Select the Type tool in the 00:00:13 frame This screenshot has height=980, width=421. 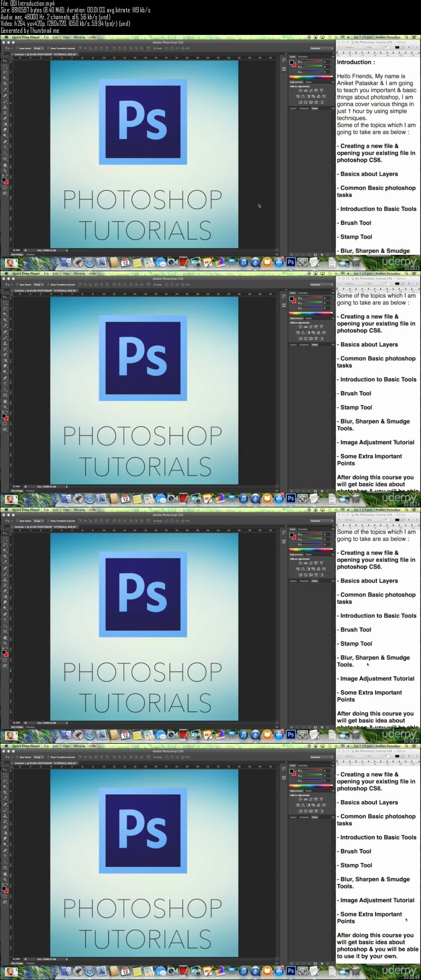[x=5, y=147]
